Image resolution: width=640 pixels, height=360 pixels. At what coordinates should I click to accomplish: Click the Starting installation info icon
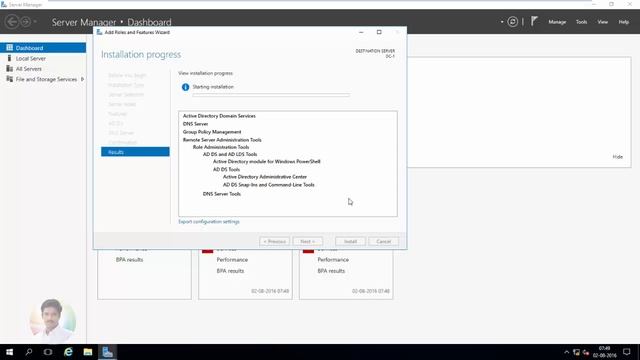[x=185, y=87]
